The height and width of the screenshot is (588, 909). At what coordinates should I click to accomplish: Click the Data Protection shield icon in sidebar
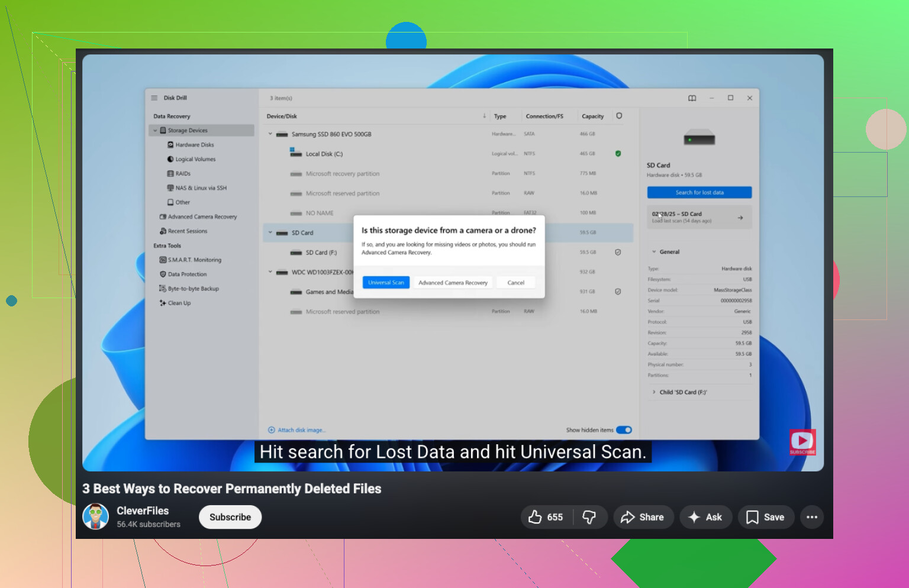point(163,274)
